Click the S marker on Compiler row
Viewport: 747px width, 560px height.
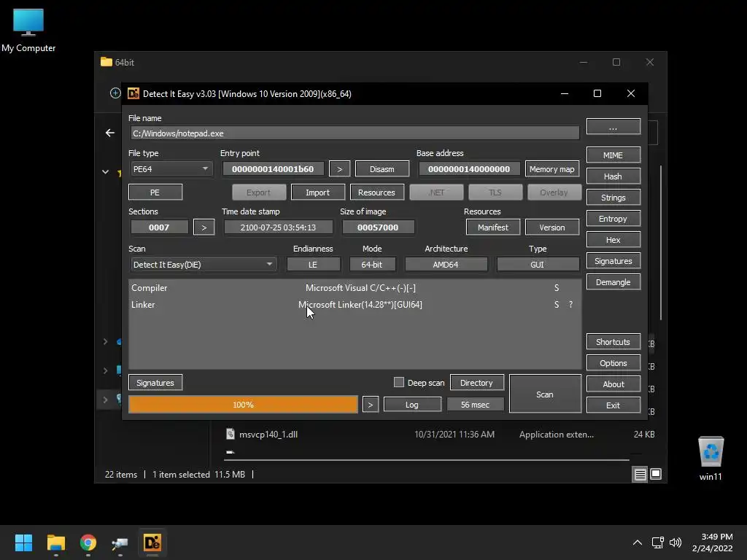point(557,287)
